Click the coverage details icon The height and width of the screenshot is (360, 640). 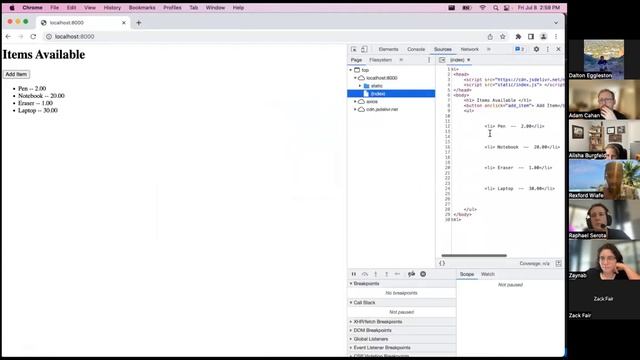[x=558, y=264]
